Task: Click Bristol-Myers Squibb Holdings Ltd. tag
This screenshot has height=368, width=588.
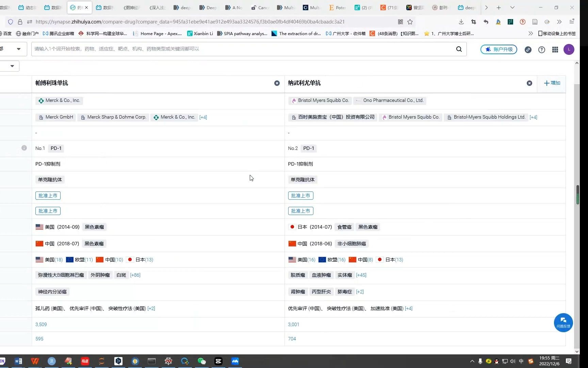Action: (x=486, y=117)
